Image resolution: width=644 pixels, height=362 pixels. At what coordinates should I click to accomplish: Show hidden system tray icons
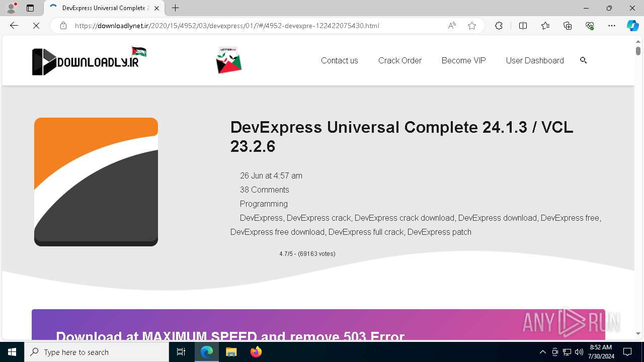(x=542, y=352)
